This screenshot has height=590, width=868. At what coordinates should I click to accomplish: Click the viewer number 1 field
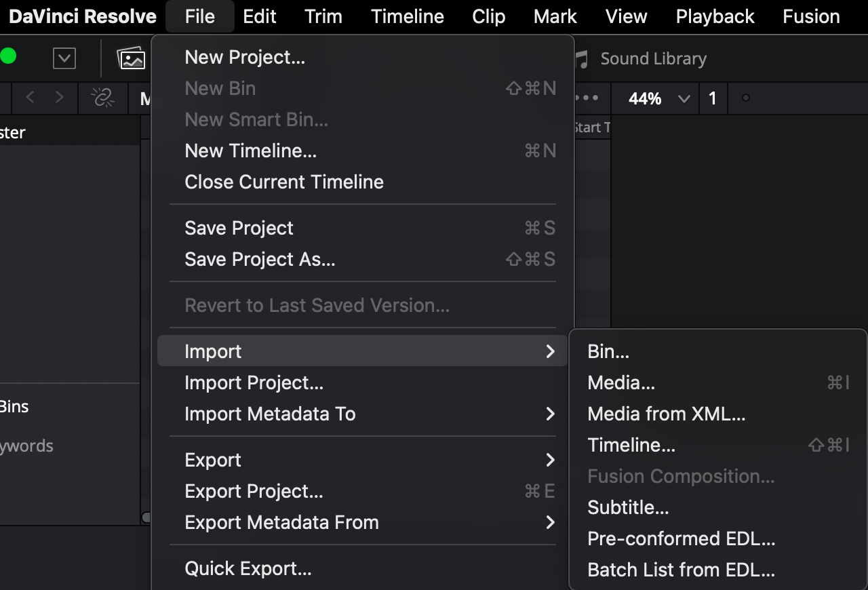[x=713, y=99]
